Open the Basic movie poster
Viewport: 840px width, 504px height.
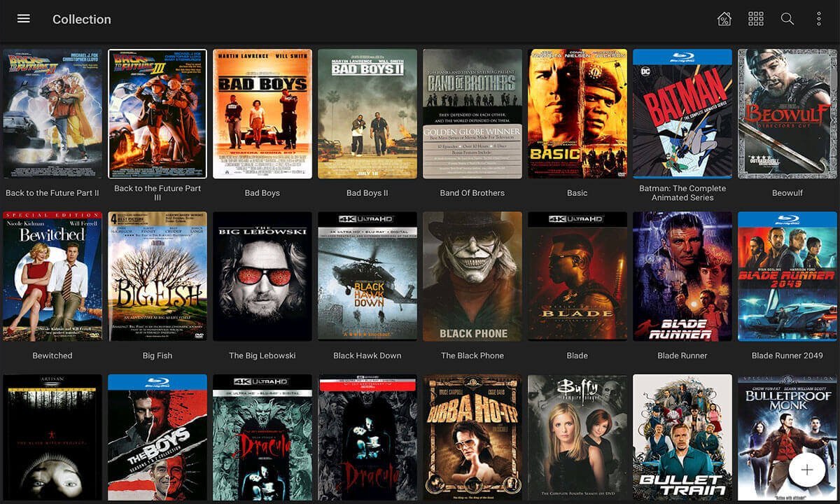(577, 113)
